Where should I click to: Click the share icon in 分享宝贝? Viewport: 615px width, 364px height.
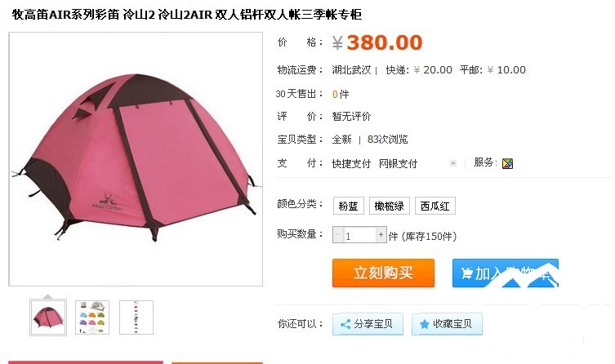345,324
